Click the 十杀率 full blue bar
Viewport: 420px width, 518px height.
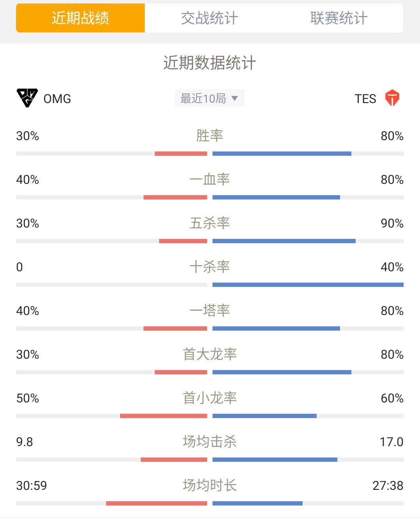coord(308,285)
